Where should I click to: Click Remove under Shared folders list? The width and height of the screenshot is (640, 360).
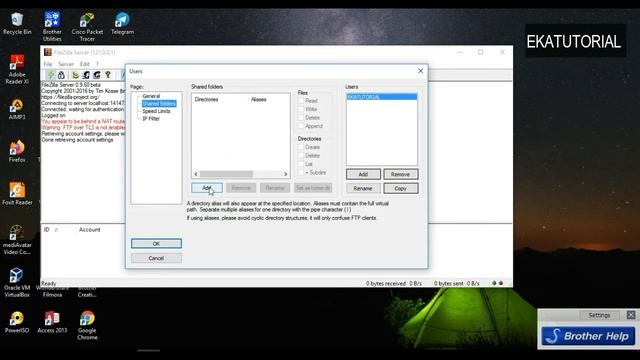pos(241,188)
